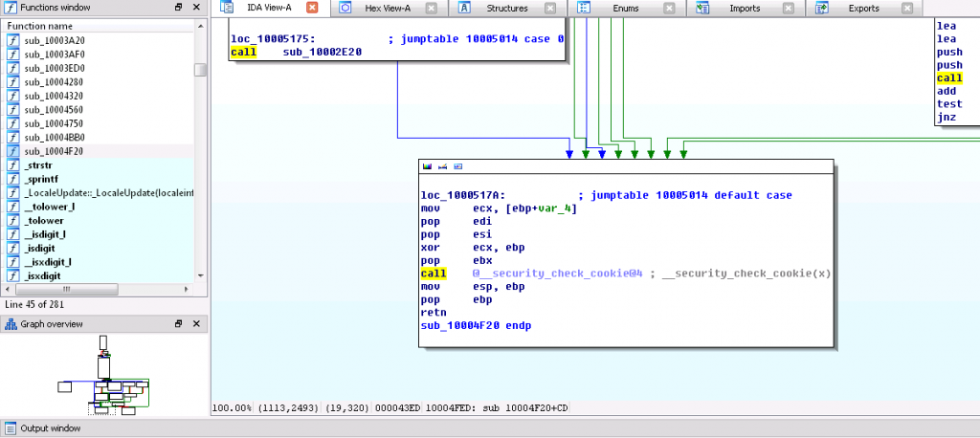
Task: Click @__security_check_cookie@4 call target
Action: point(558,274)
